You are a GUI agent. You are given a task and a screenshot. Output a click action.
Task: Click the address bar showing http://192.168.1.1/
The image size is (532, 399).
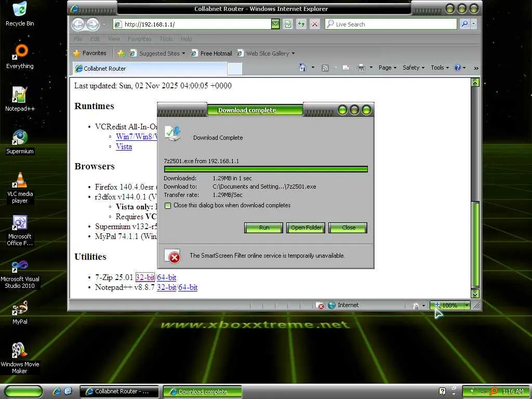(x=192, y=24)
